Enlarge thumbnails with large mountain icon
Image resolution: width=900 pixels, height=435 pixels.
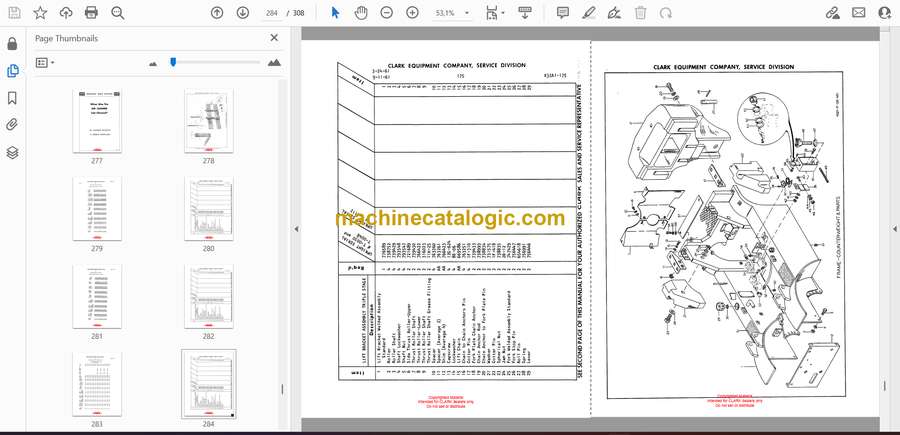[x=274, y=63]
